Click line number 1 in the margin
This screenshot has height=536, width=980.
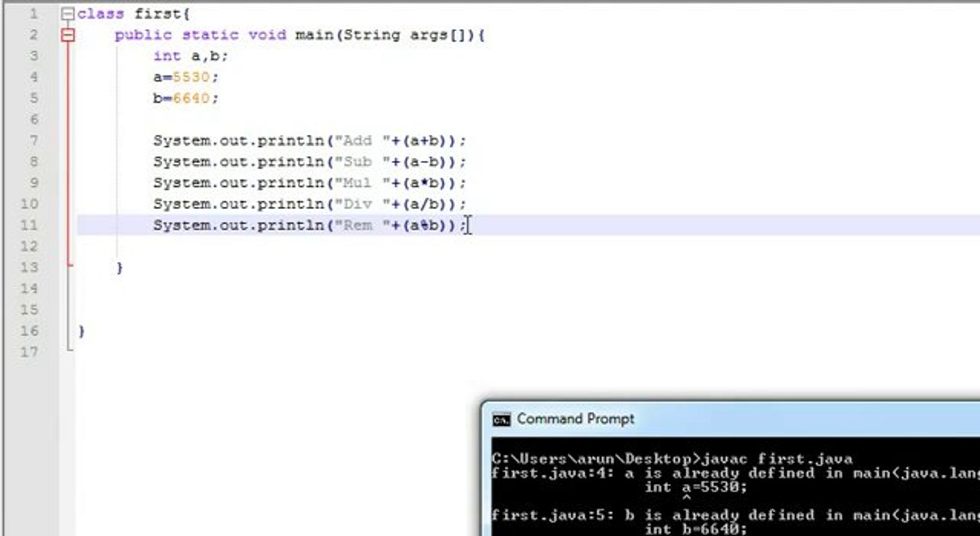(33, 13)
